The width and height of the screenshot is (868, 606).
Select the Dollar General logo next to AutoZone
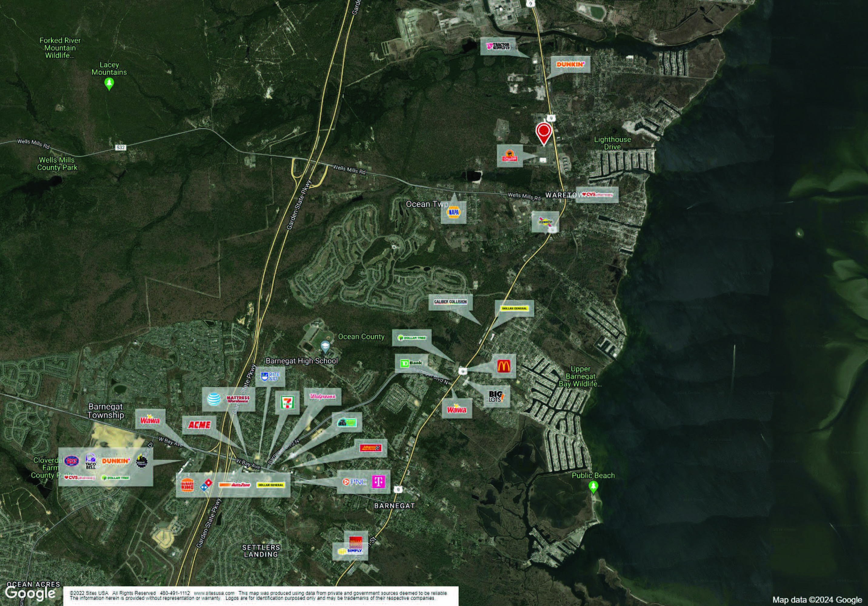pyautogui.click(x=270, y=485)
